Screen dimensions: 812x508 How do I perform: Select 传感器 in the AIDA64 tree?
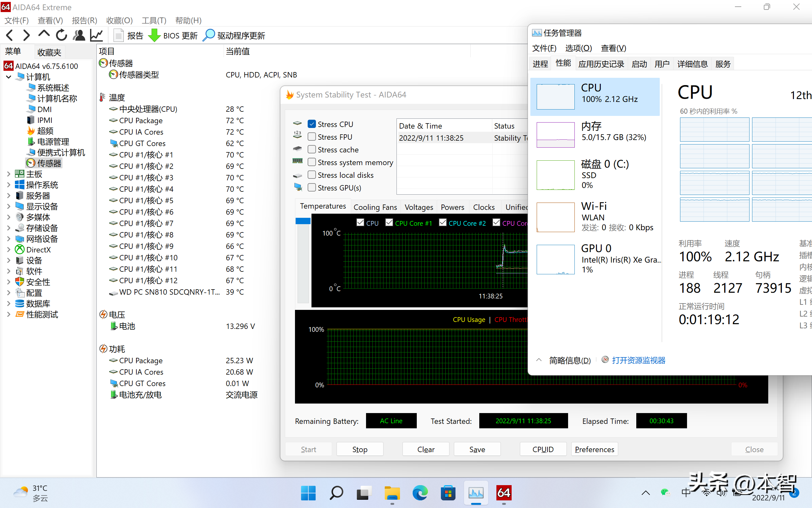(x=44, y=163)
